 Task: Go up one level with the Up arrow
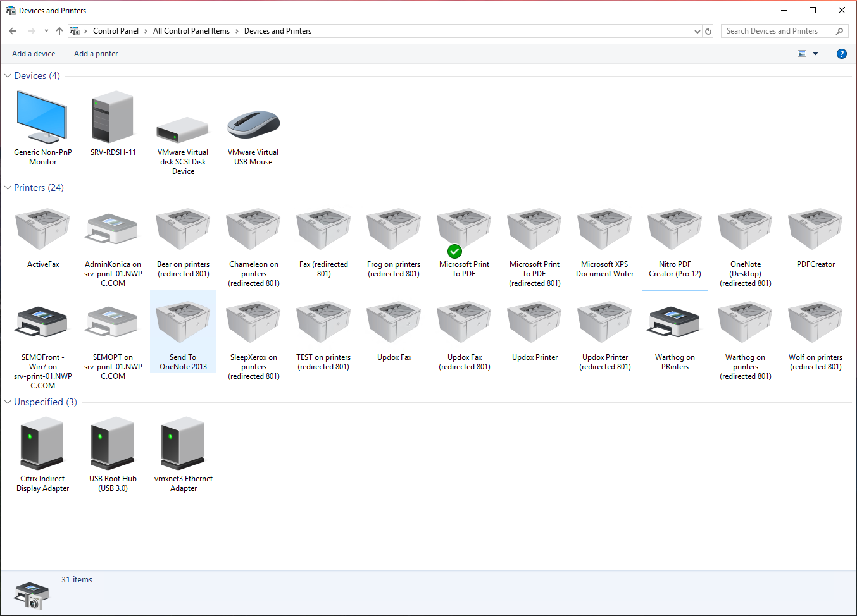(59, 31)
